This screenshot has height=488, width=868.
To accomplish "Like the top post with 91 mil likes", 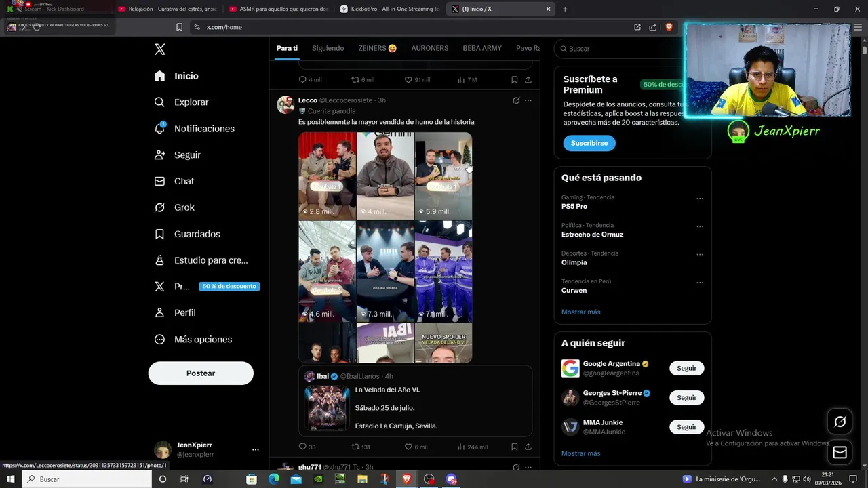I will click(x=417, y=79).
